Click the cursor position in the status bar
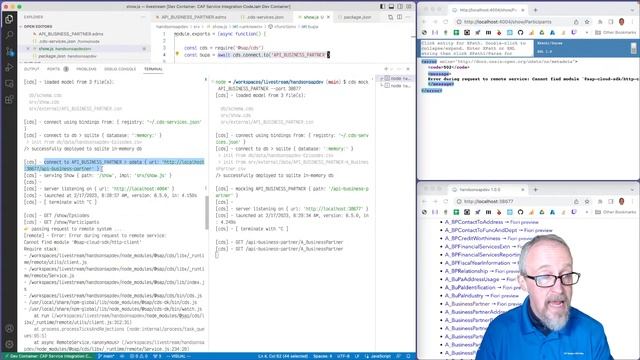Screen dimensions: 640x360 point(283,356)
